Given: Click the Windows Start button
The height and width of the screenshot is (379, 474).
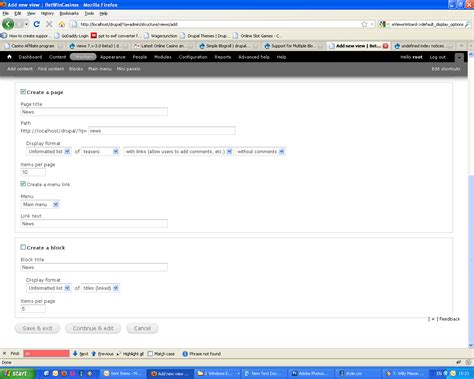Looking at the screenshot, I should coord(17,373).
